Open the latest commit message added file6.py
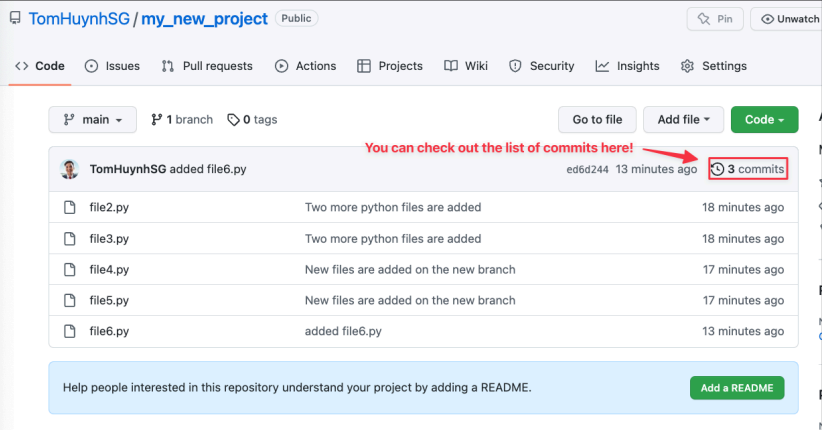This screenshot has width=822, height=430. tap(208, 169)
